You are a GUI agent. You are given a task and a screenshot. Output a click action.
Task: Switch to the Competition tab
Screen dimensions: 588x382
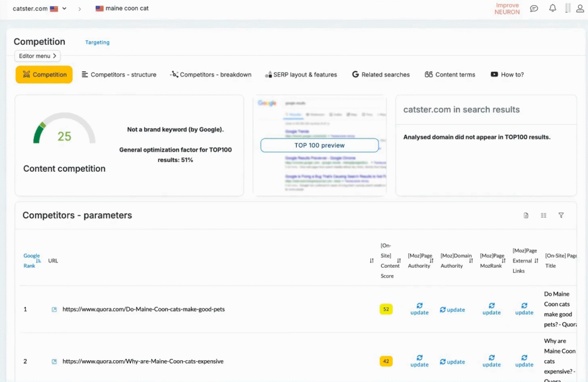click(44, 74)
